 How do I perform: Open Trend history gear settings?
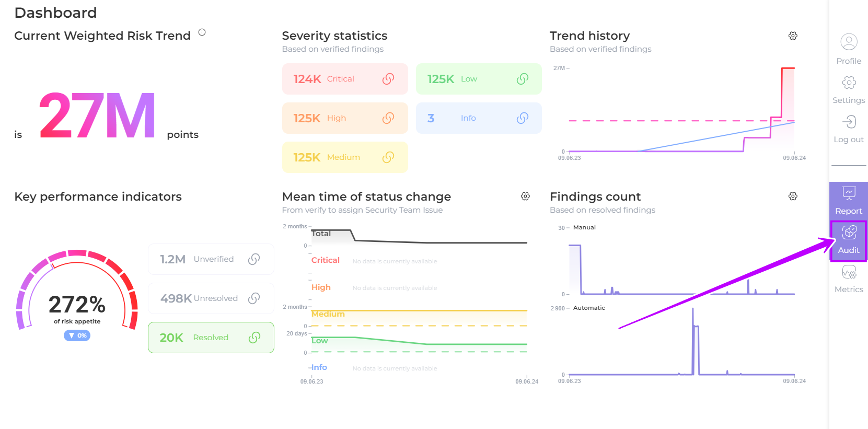[793, 36]
